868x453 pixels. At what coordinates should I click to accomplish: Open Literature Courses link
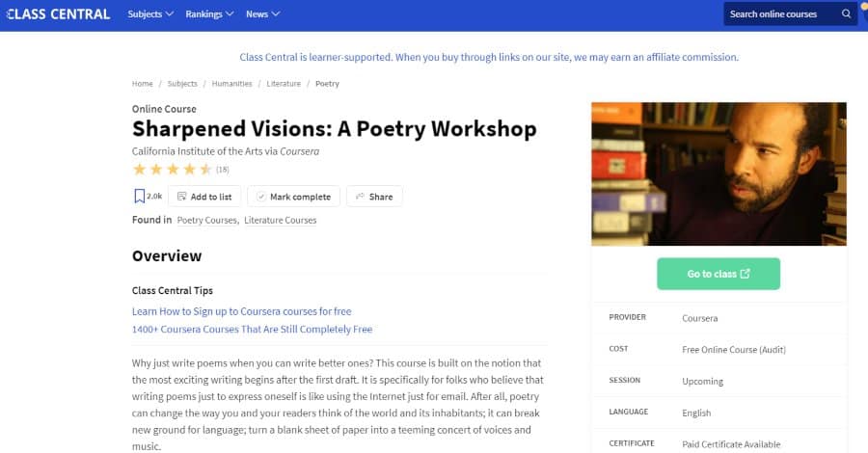click(280, 220)
